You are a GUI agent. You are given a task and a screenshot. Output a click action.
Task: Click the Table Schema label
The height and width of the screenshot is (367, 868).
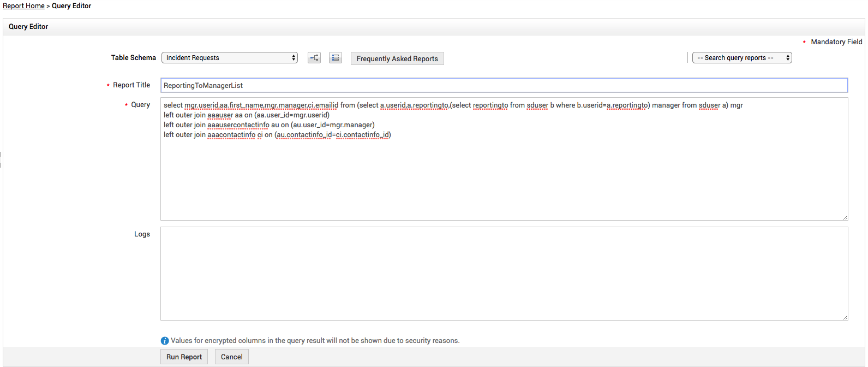pyautogui.click(x=134, y=57)
